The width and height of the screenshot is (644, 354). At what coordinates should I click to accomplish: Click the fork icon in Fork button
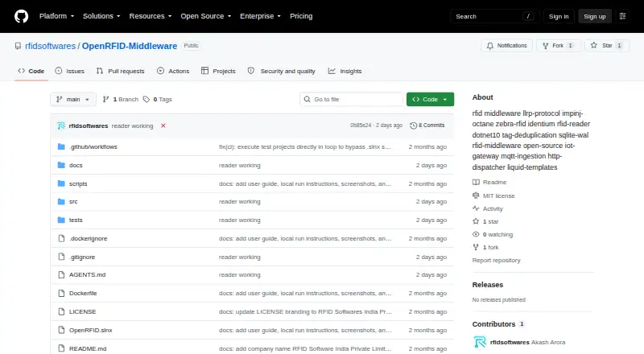(x=546, y=46)
